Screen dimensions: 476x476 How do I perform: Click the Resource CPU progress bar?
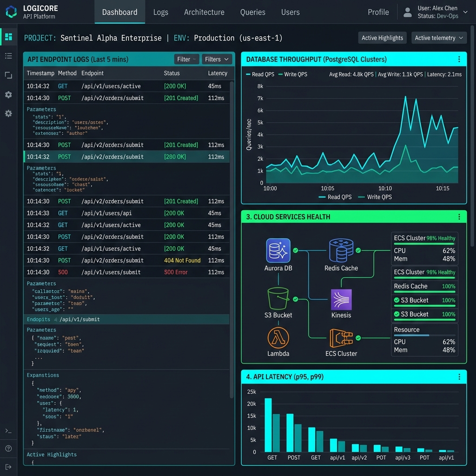[424, 336]
